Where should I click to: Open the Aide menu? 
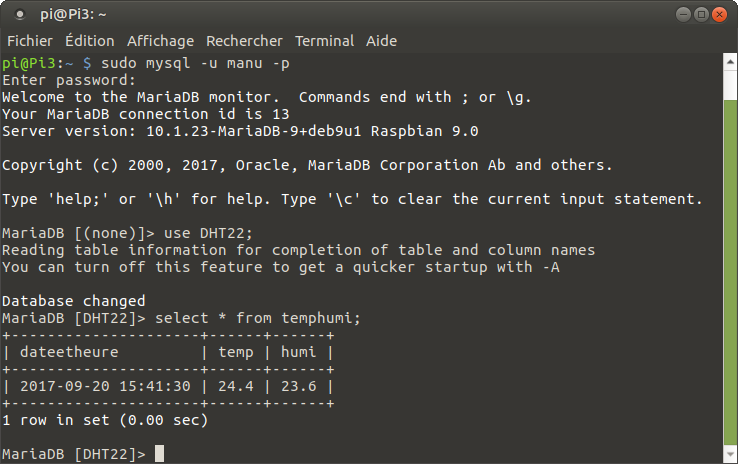(381, 41)
